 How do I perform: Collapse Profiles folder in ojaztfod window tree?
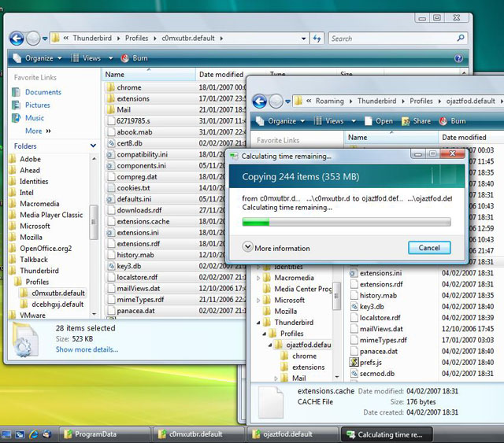(x=264, y=334)
